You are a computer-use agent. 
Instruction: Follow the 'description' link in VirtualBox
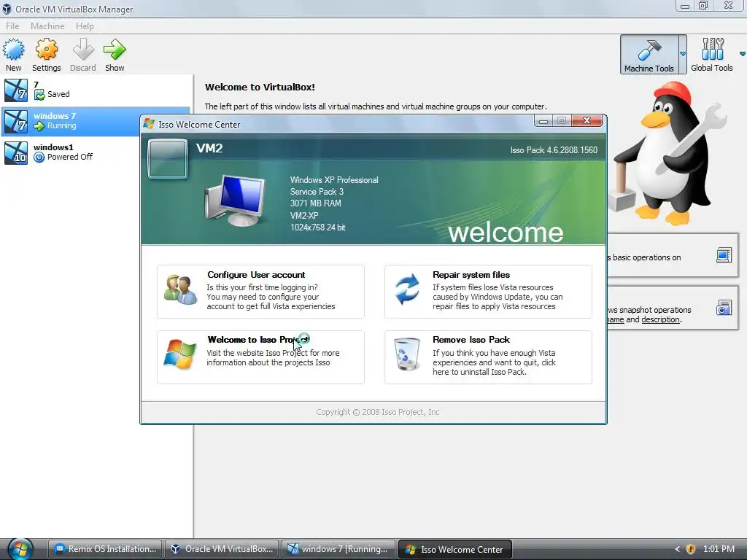point(660,319)
